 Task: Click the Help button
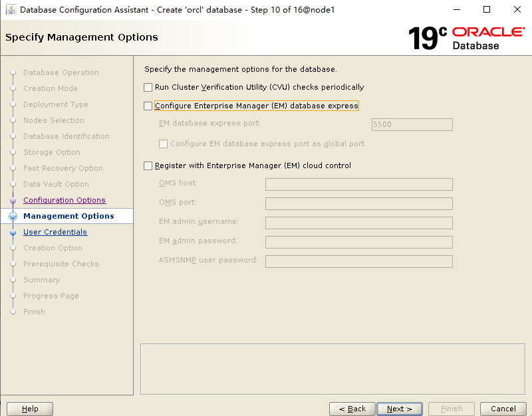coord(30,409)
